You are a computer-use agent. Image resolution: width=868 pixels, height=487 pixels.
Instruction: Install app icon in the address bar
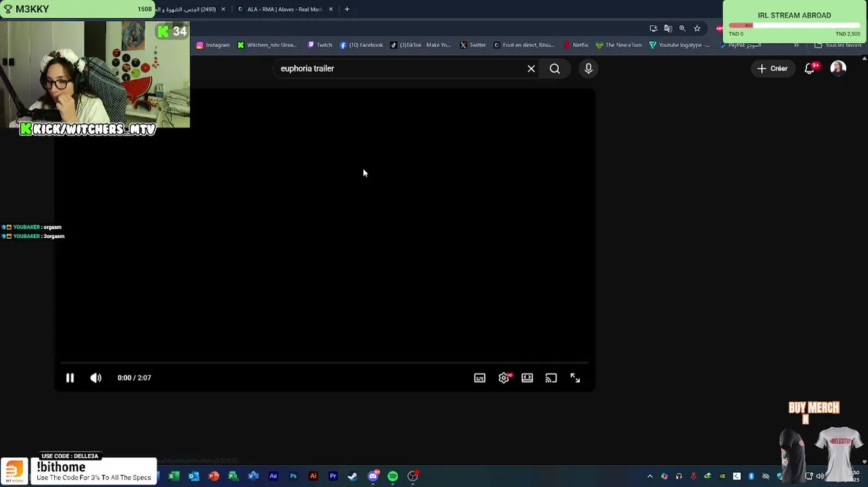[654, 28]
